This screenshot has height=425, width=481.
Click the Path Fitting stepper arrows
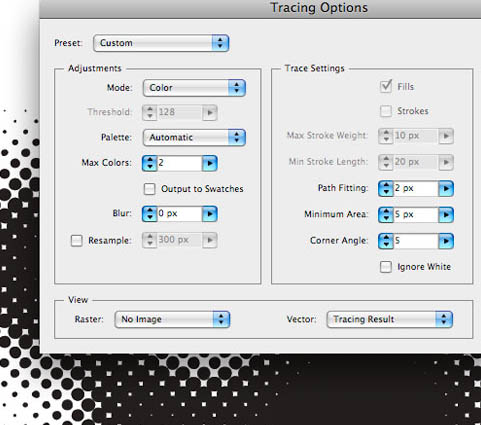386,189
